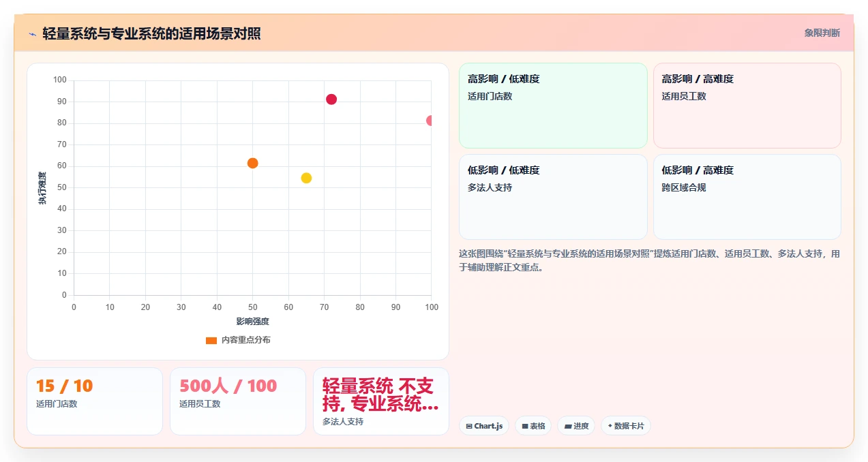Click the lightning icon beside the title
This screenshot has height=462, width=868.
[32, 33]
